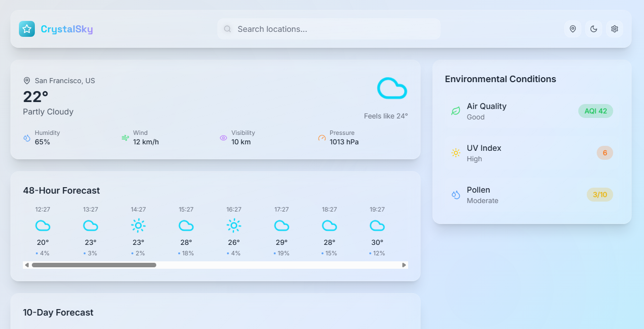The width and height of the screenshot is (644, 329).
Task: Open the 48-Hour Forecast section
Action: 61,190
